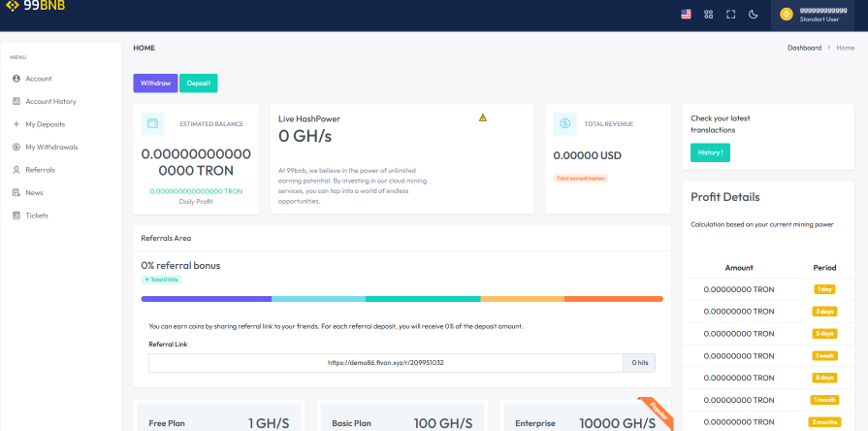
Task: Click the wallet icon in Estimated Balance
Action: 152,123
